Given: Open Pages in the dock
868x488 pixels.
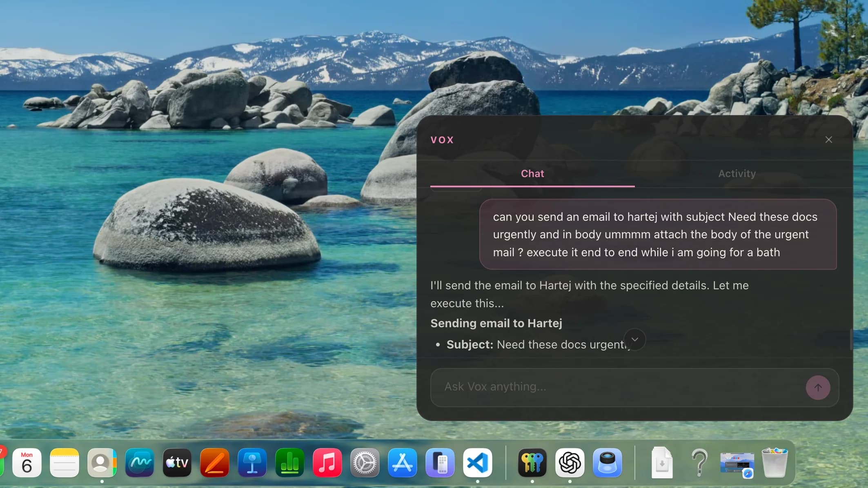Looking at the screenshot, I should pyautogui.click(x=215, y=463).
